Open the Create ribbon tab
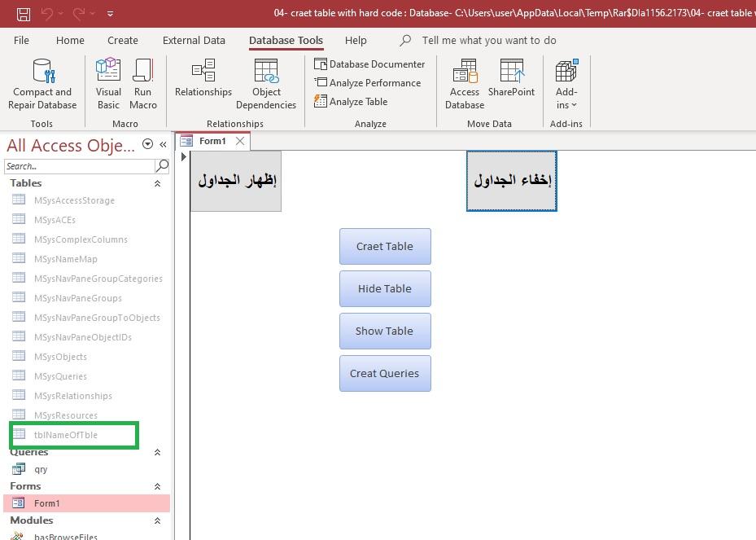756x540 pixels. 123,40
